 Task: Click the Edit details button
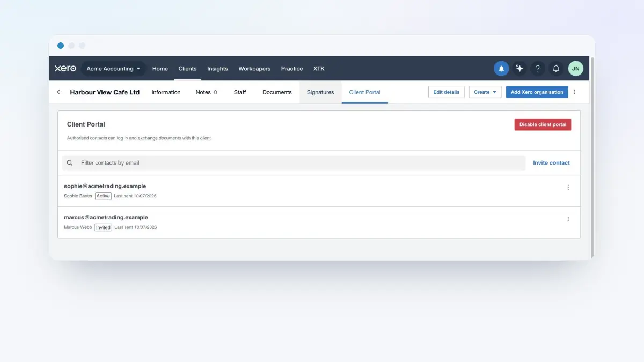point(447,92)
